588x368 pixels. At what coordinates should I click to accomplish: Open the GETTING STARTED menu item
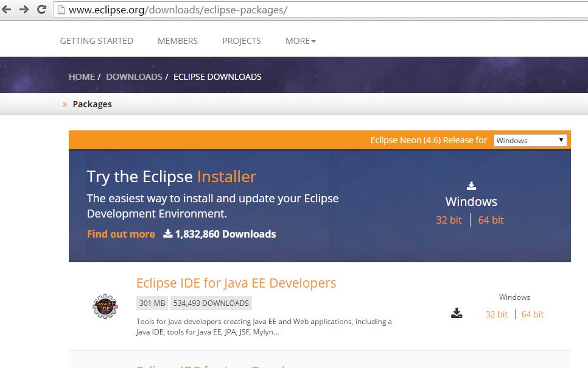tap(96, 41)
